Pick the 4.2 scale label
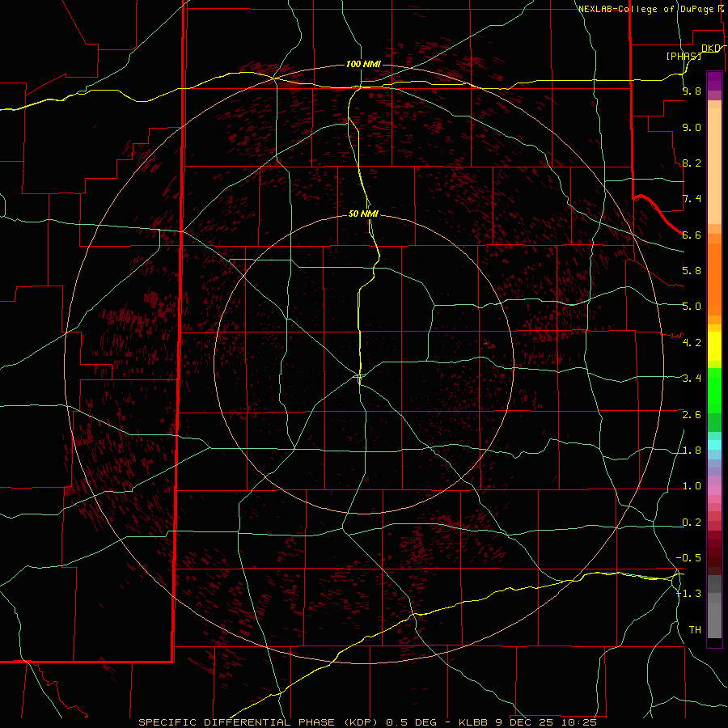This screenshot has height=728, width=728. point(692,343)
